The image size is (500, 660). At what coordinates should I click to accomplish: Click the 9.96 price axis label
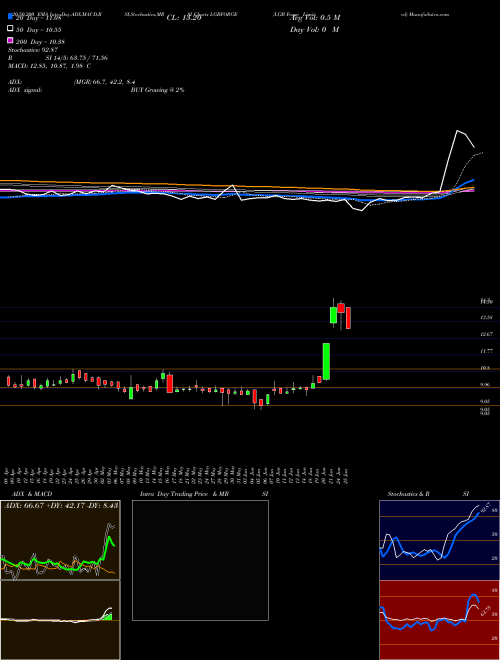click(487, 385)
